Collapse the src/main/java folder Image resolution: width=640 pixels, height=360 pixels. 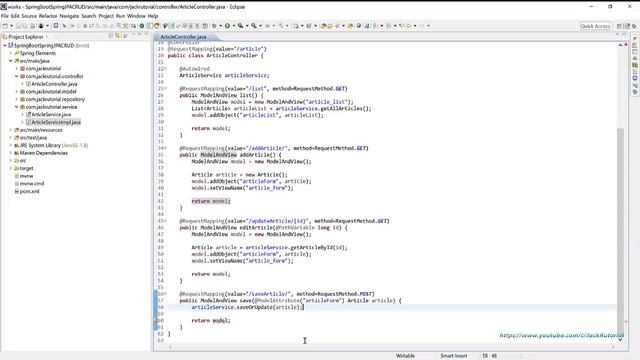pyautogui.click(x=11, y=61)
